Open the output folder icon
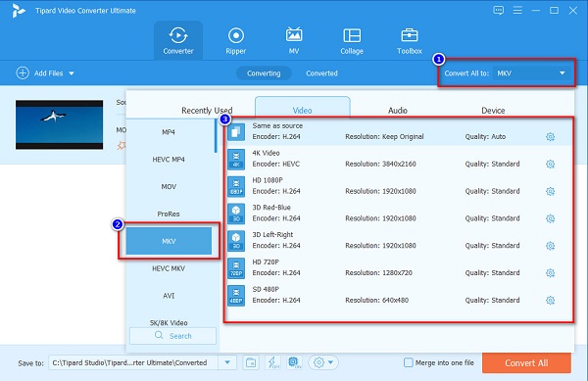This screenshot has height=381, width=588. (251, 362)
